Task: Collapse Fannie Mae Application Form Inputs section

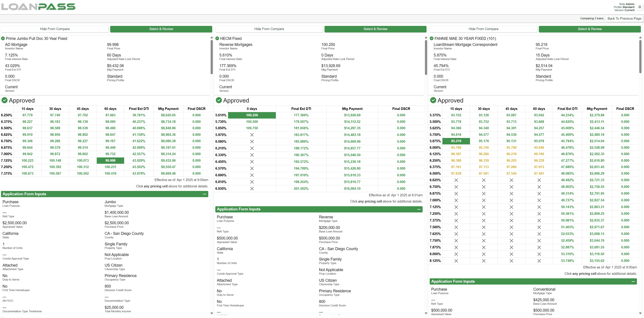Action: [633, 282]
